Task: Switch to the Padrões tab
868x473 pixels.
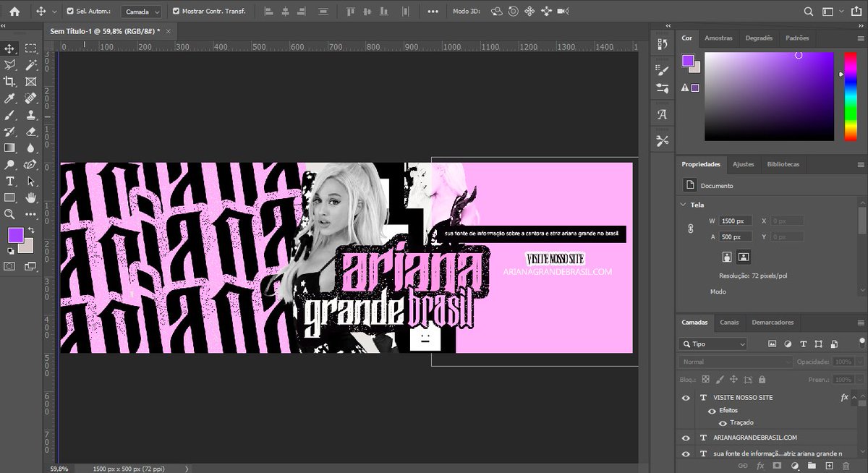Action: 797,38
